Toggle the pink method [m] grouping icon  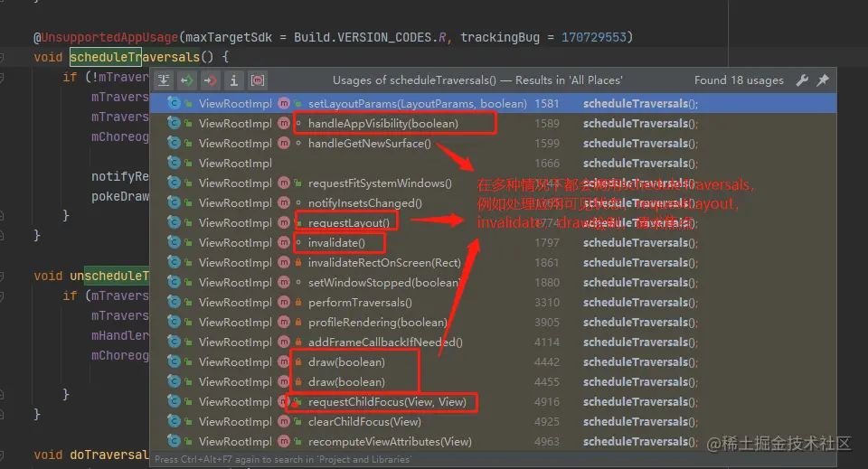coord(258,80)
